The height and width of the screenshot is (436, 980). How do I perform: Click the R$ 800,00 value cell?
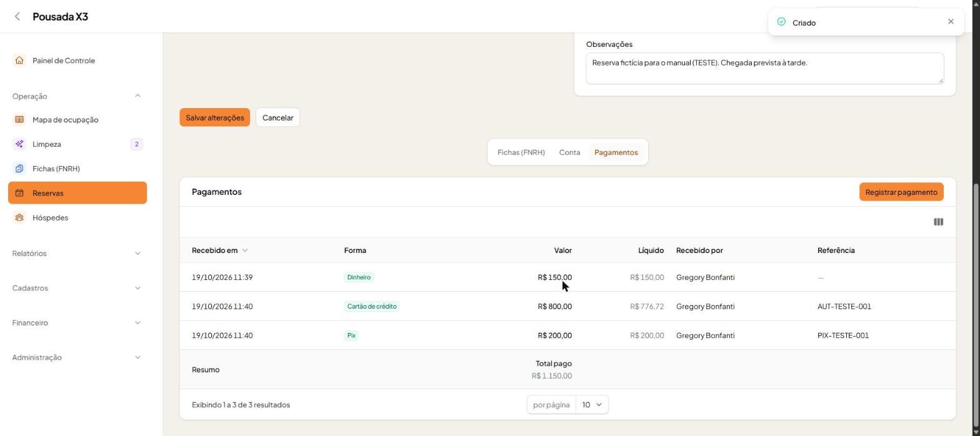coord(554,307)
